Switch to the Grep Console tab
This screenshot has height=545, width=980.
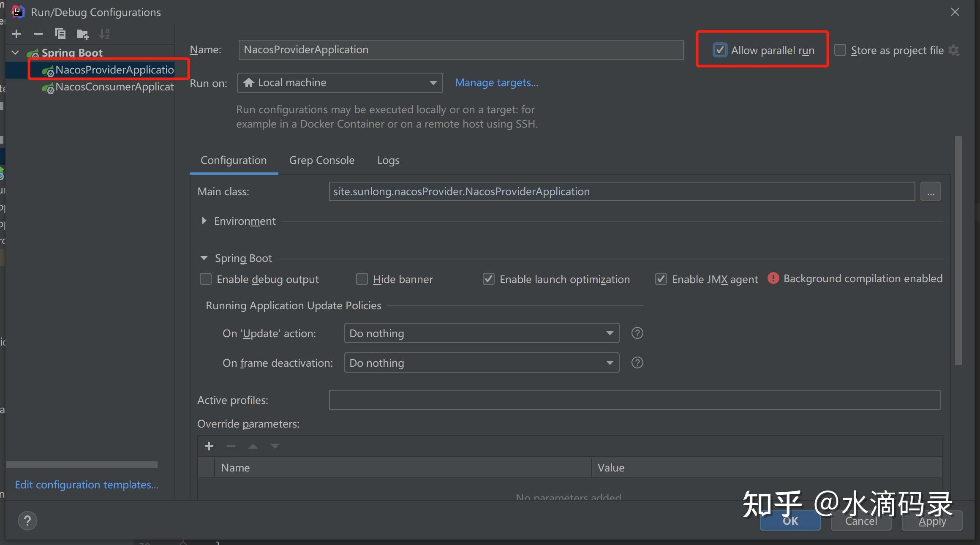(x=322, y=161)
